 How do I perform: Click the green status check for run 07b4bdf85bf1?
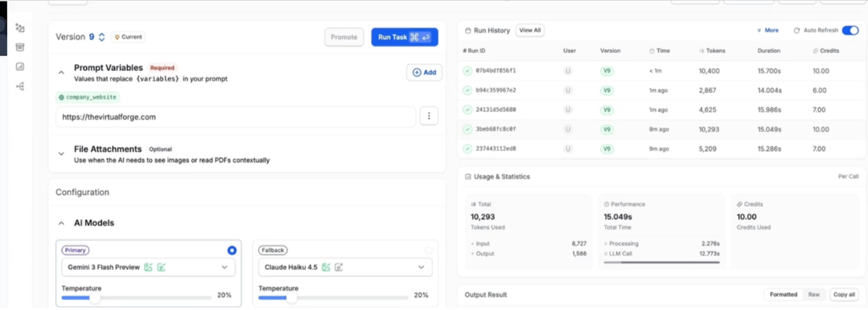(468, 71)
